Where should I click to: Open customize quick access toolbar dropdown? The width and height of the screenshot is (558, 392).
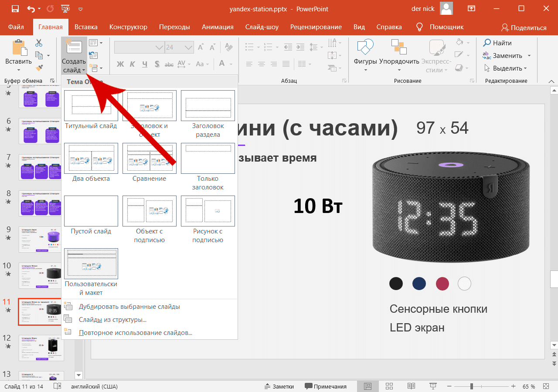tap(81, 9)
